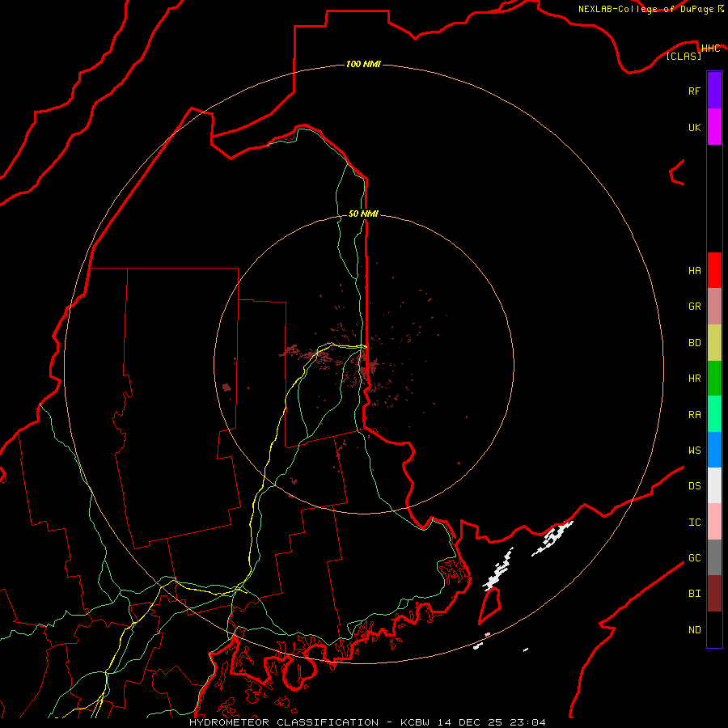Click the IC pink legend swatch

coord(714,522)
